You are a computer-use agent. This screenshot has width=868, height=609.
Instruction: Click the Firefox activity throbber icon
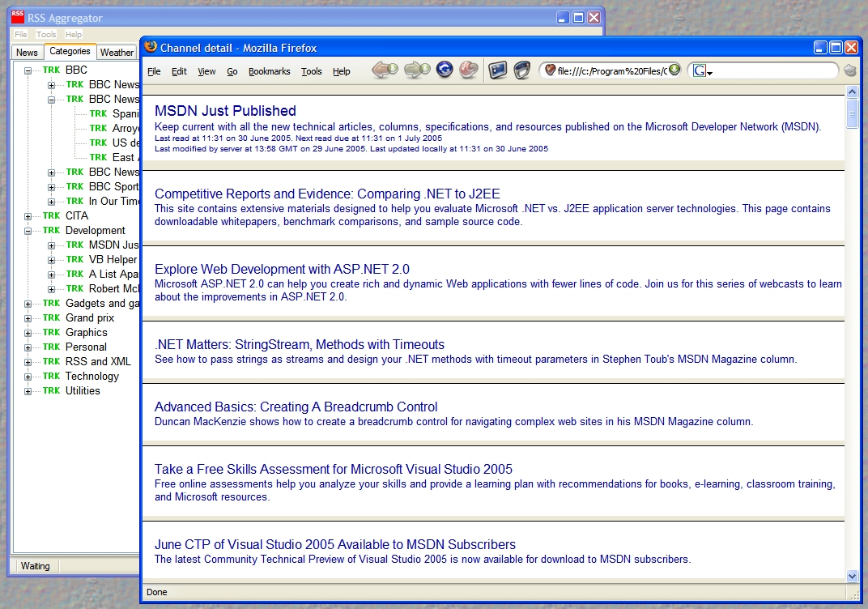point(849,70)
